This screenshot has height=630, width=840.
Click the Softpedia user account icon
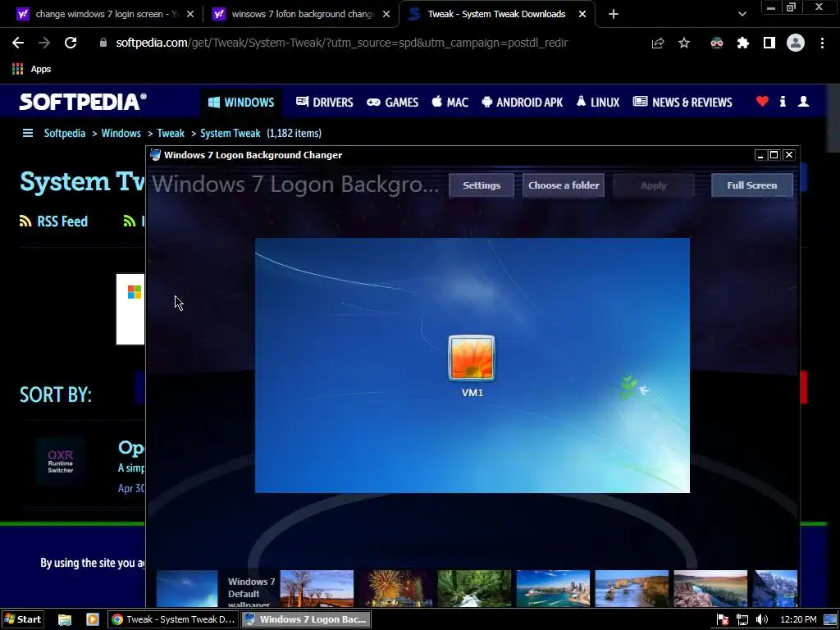803,101
